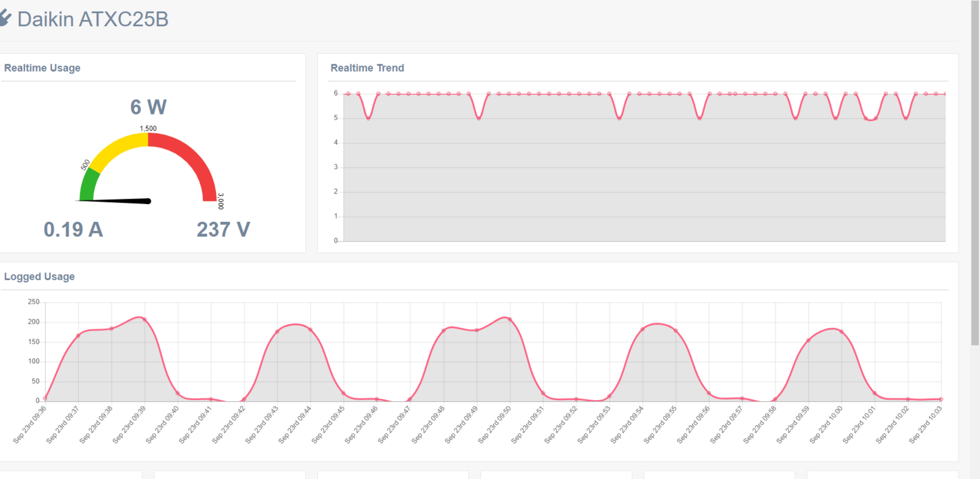Click the 200 label on Logged Usage axis
This screenshot has height=479, width=980.
34,322
